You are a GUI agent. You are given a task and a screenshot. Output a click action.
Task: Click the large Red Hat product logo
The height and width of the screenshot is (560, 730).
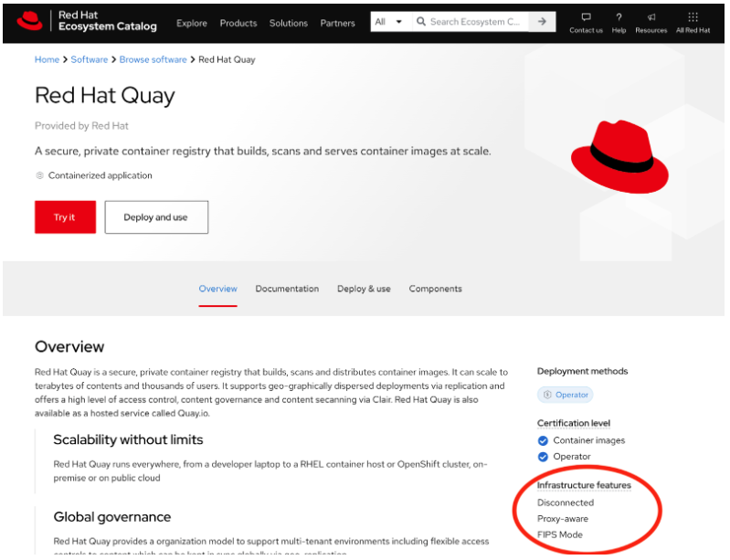coord(619,156)
